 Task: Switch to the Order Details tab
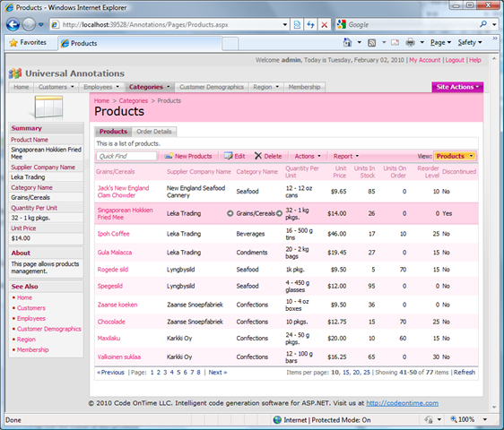(x=153, y=132)
